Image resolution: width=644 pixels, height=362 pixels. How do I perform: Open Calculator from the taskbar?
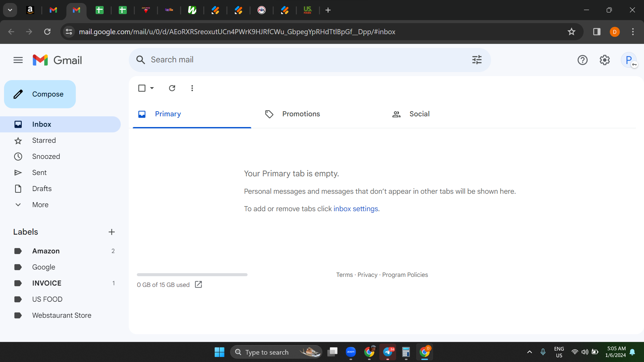pos(406,352)
